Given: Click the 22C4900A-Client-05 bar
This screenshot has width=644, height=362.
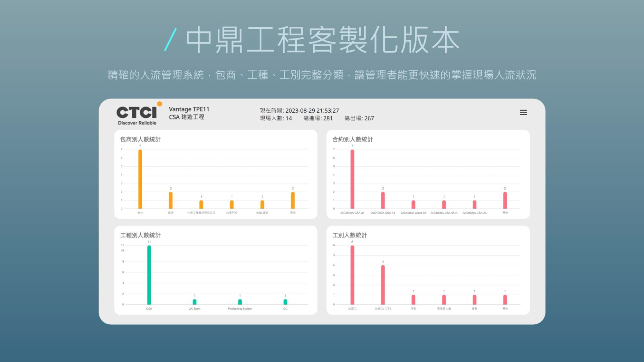Looking at the screenshot, I should click(413, 204).
